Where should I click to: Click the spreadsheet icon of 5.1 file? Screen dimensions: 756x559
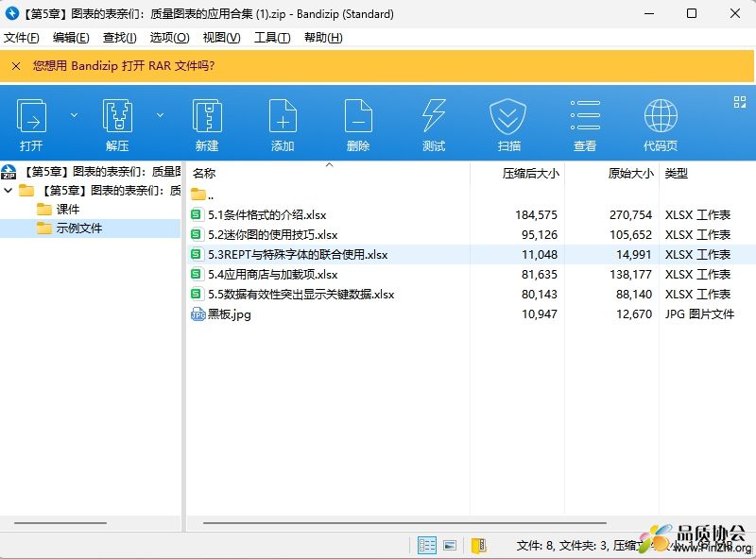[197, 214]
